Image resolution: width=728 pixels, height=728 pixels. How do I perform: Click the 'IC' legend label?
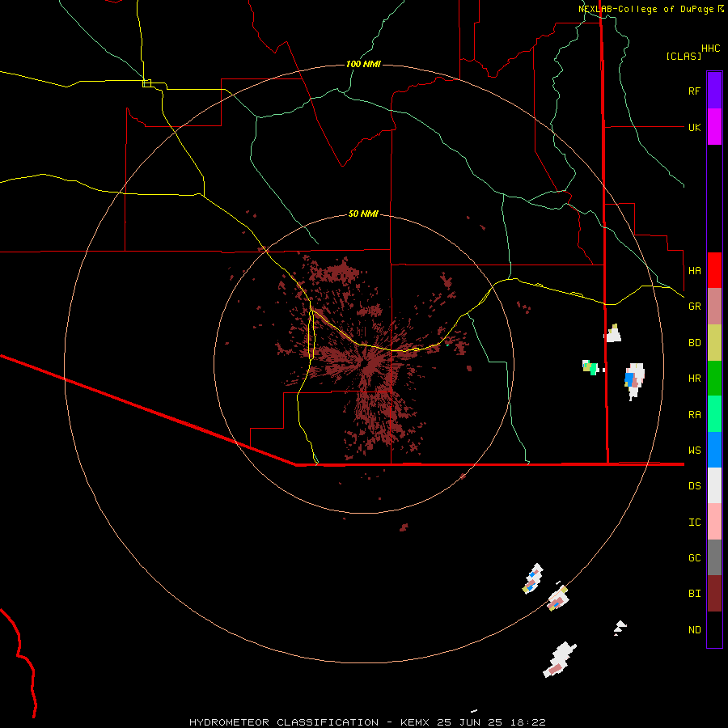pyautogui.click(x=694, y=523)
